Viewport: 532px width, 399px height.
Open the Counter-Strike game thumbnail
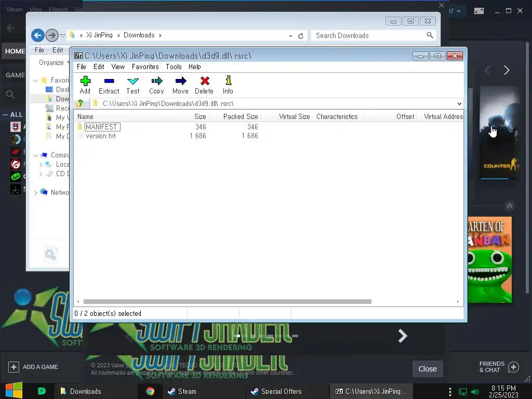click(499, 132)
